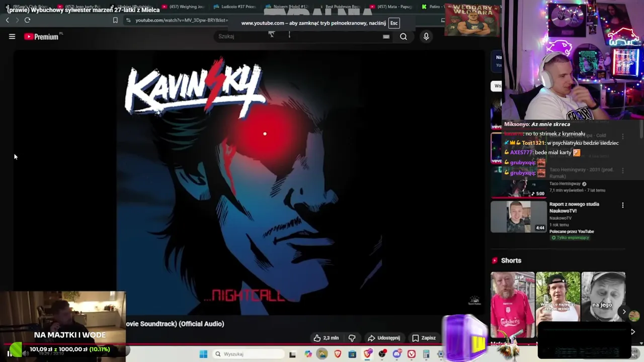Open the YouTube hamburger guide menu
The height and width of the screenshot is (362, 644).
click(12, 36)
